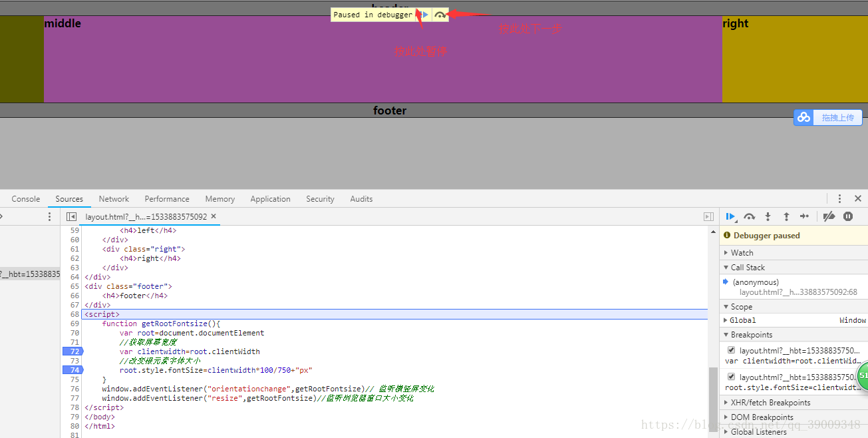
Task: Open the Security tab
Action: point(320,199)
